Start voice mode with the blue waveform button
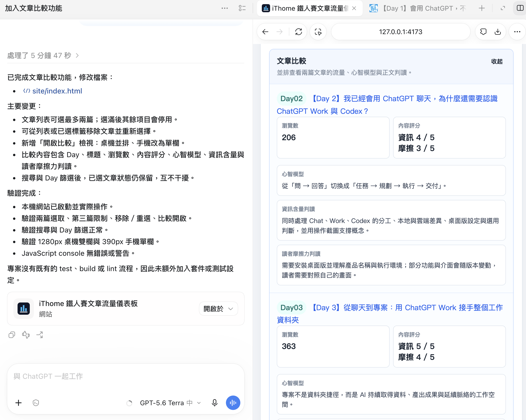Screen dimensions: 526x420 233,403
